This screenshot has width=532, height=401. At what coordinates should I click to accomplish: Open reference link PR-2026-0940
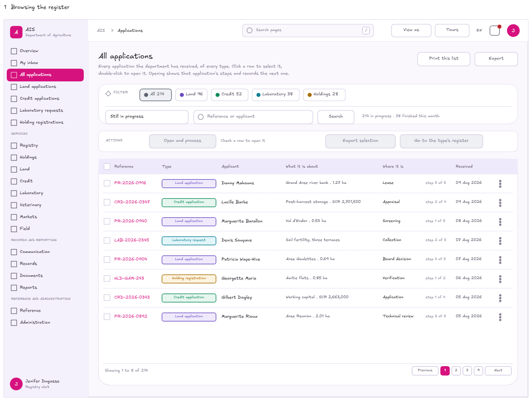(131, 221)
